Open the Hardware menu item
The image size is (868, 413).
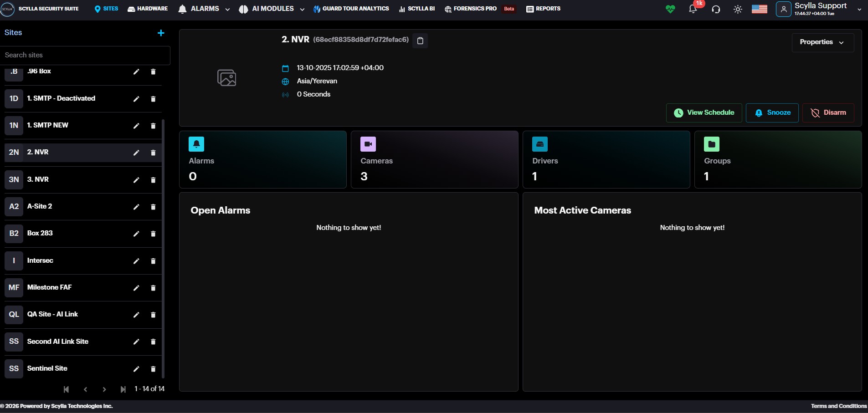click(148, 9)
